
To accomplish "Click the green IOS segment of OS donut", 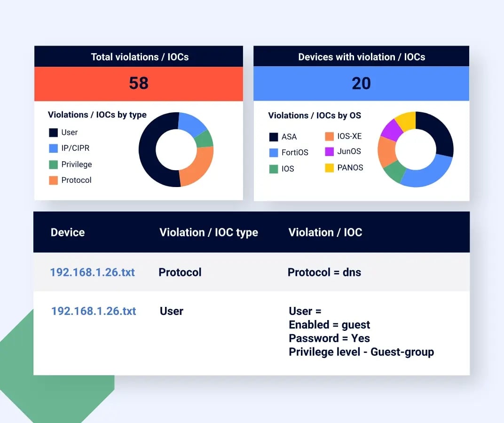I will coord(395,171).
